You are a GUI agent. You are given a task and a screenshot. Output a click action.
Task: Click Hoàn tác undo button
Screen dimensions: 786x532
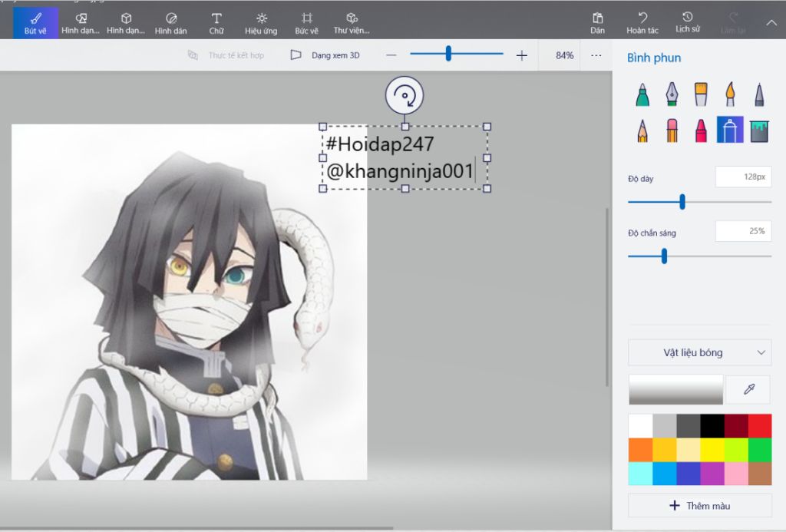tap(642, 23)
